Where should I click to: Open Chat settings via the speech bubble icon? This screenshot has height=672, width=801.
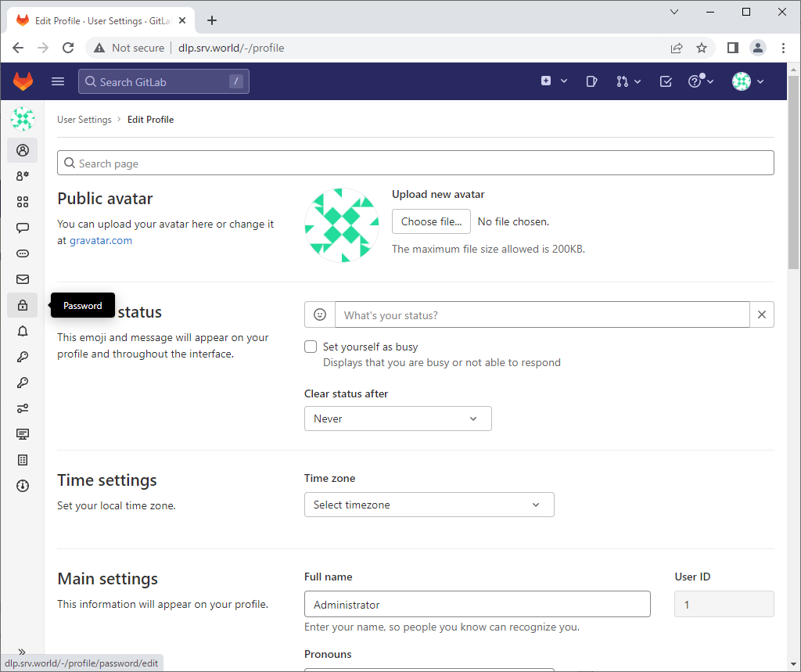pos(22,227)
